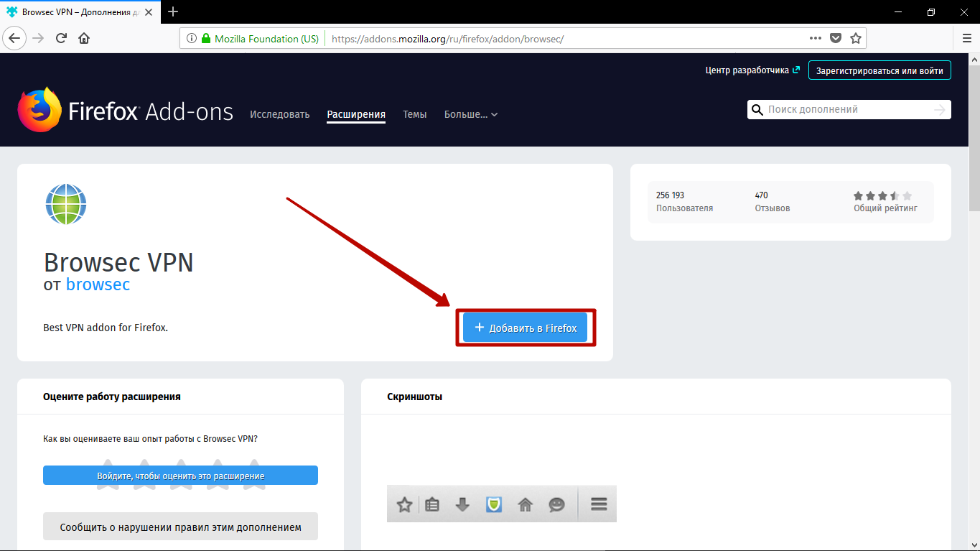980x551 pixels.
Task: Click Best VPN addon for Firefox text
Action: coord(106,328)
